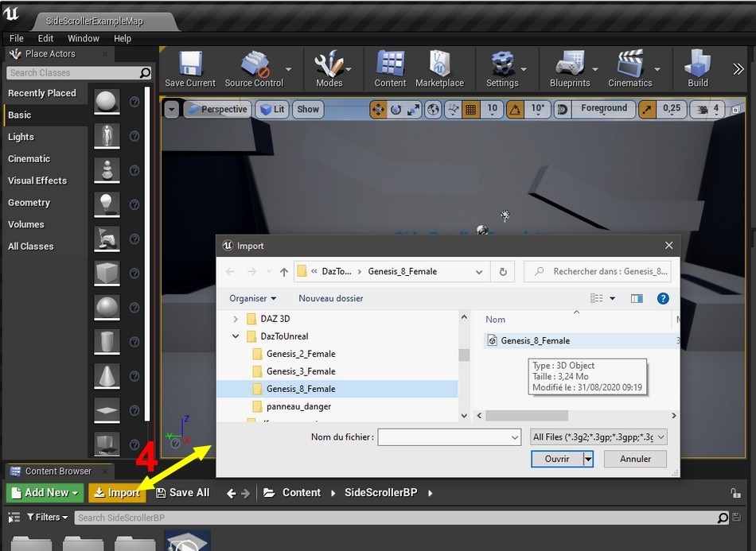Click folder tree vertical scrollbar thumb
The image size is (756, 551).
tap(464, 355)
